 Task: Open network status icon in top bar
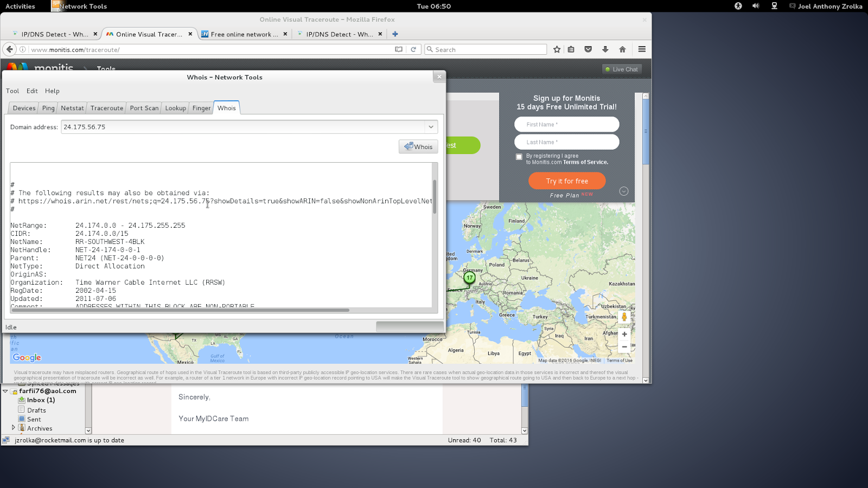(x=774, y=6)
